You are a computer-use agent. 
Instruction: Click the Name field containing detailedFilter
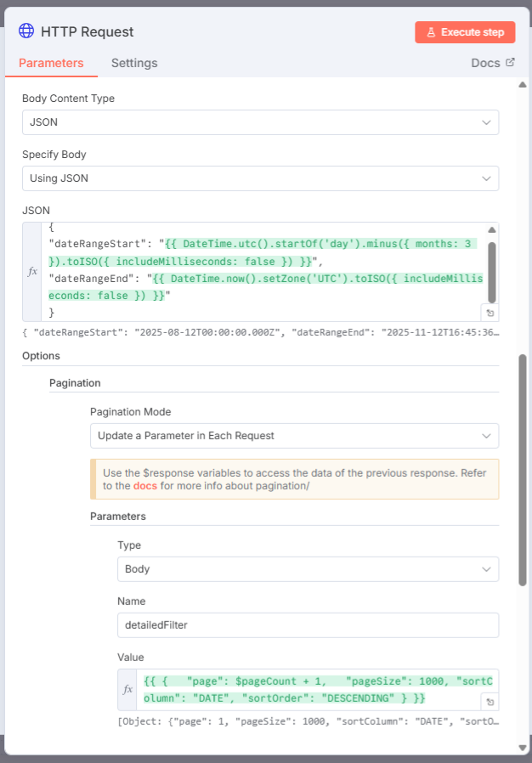[308, 625]
